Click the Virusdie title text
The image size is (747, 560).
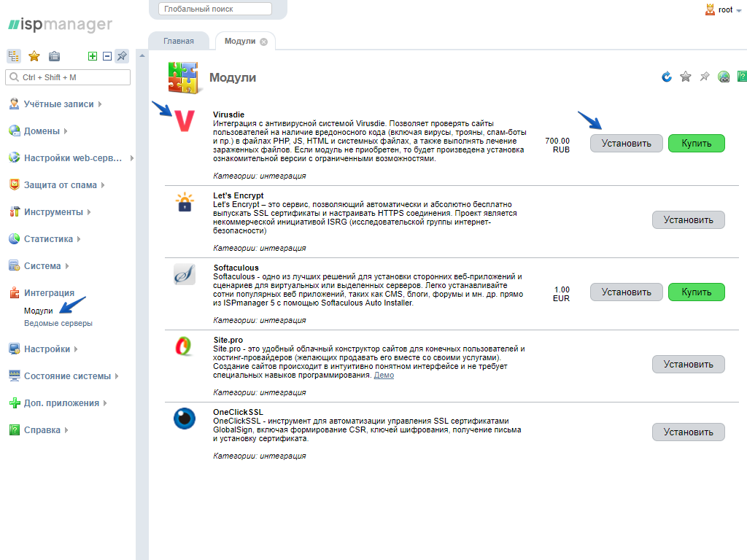228,114
